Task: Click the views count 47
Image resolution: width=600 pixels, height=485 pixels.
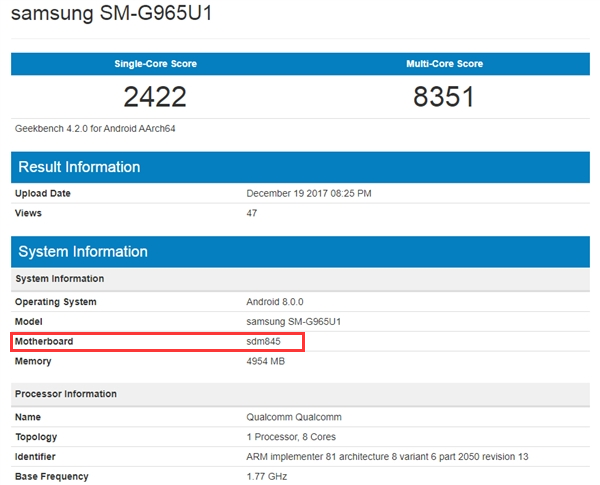Action: coord(252,213)
